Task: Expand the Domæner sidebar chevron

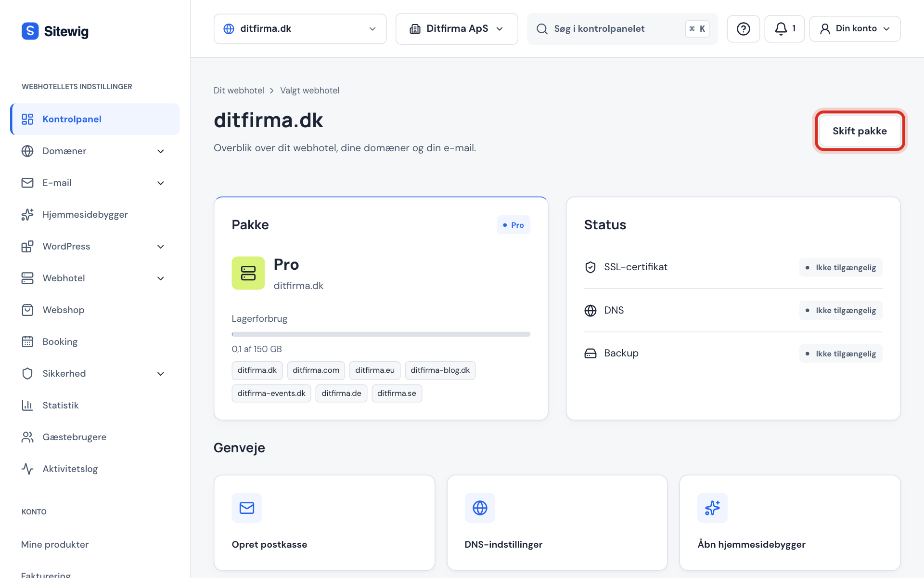Action: 161,151
